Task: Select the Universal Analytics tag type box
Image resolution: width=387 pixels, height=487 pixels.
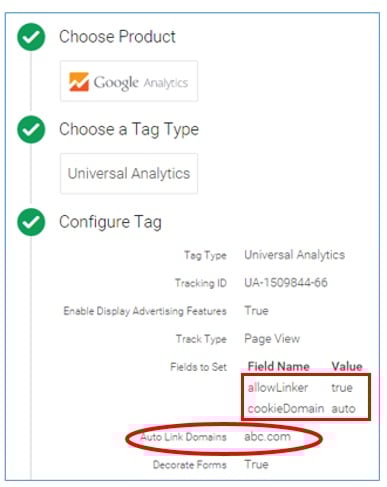Action: tap(129, 173)
